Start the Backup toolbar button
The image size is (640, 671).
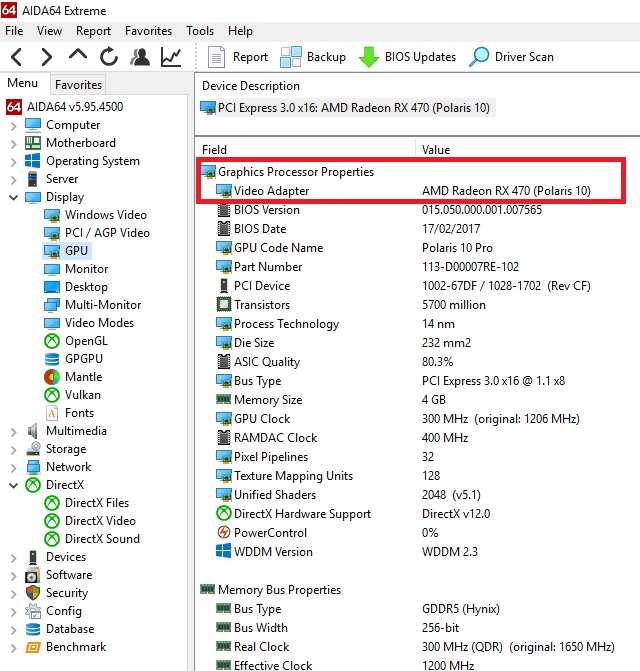[313, 56]
